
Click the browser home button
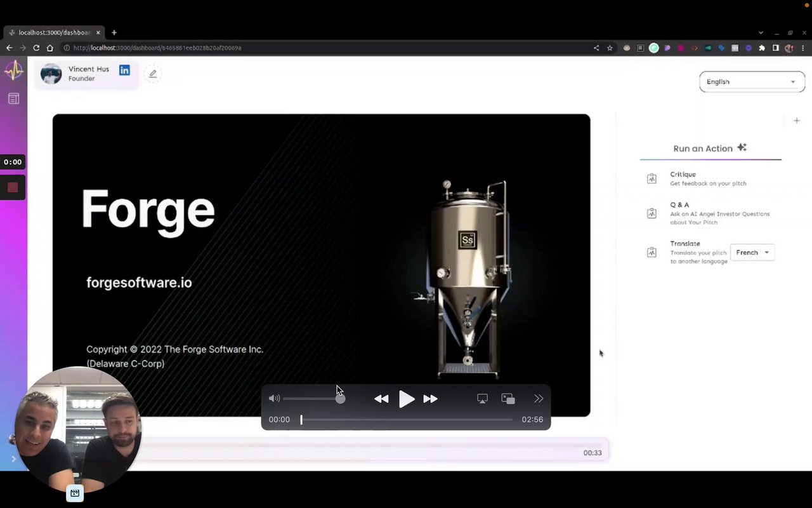pyautogui.click(x=50, y=48)
